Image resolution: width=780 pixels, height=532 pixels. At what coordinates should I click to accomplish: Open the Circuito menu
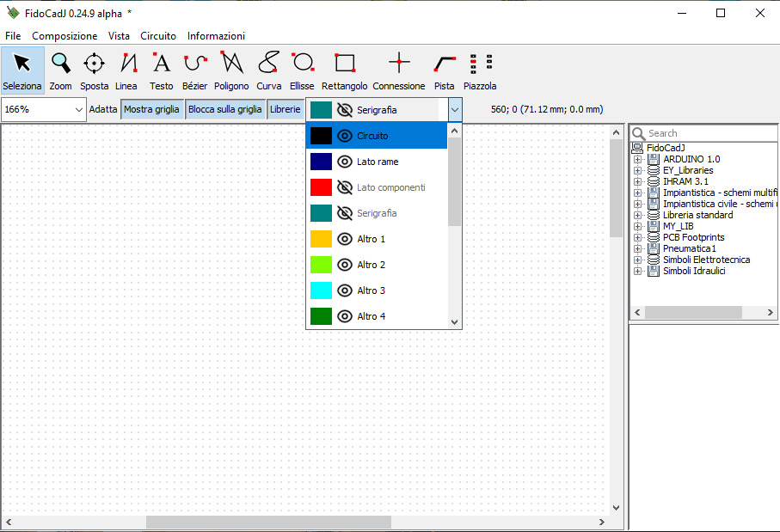point(158,36)
